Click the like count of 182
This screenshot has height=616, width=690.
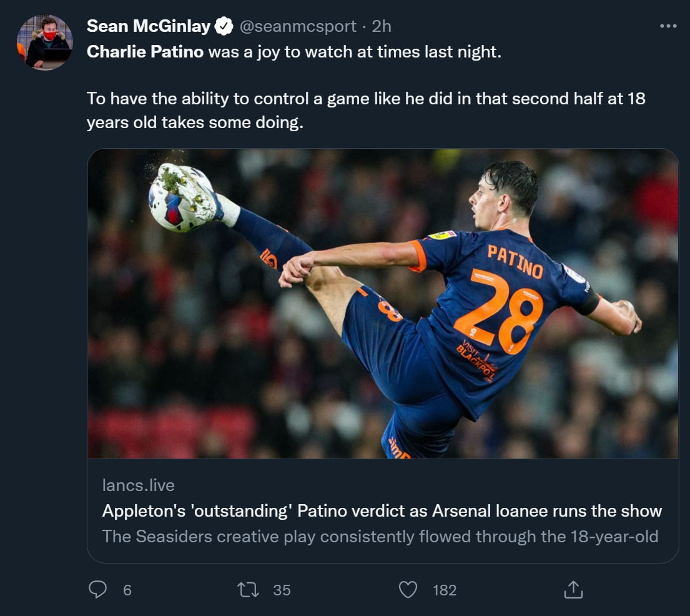point(444,590)
